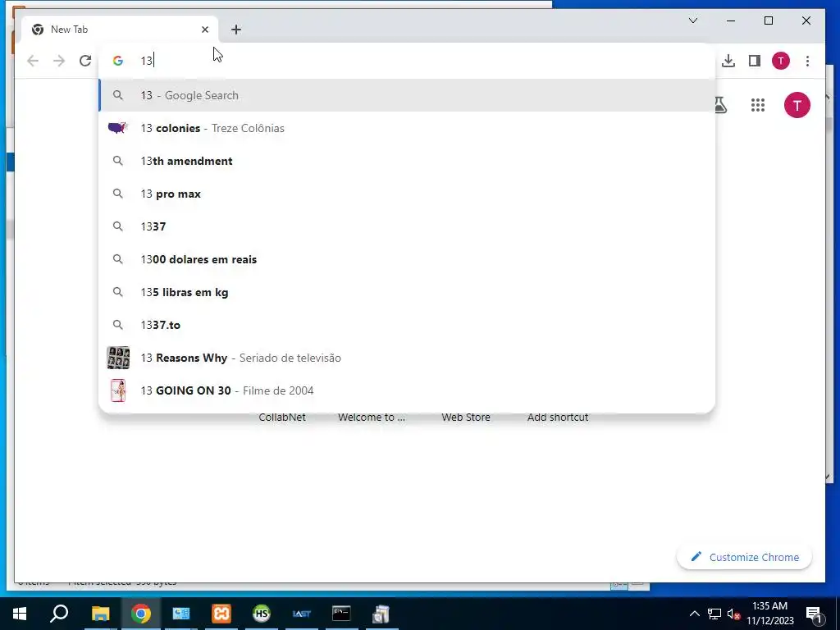Open the Search Labs flask icon
840x630 pixels.
[x=720, y=105]
